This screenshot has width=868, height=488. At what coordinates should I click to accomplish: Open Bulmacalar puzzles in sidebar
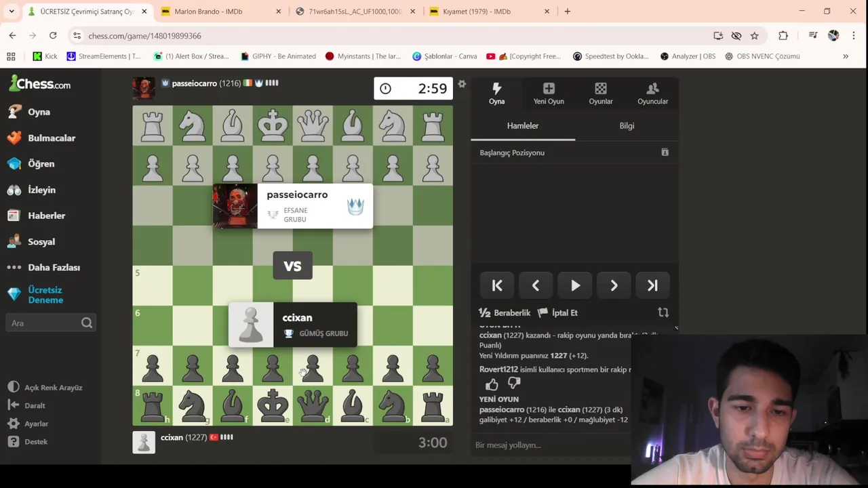[x=42, y=138]
